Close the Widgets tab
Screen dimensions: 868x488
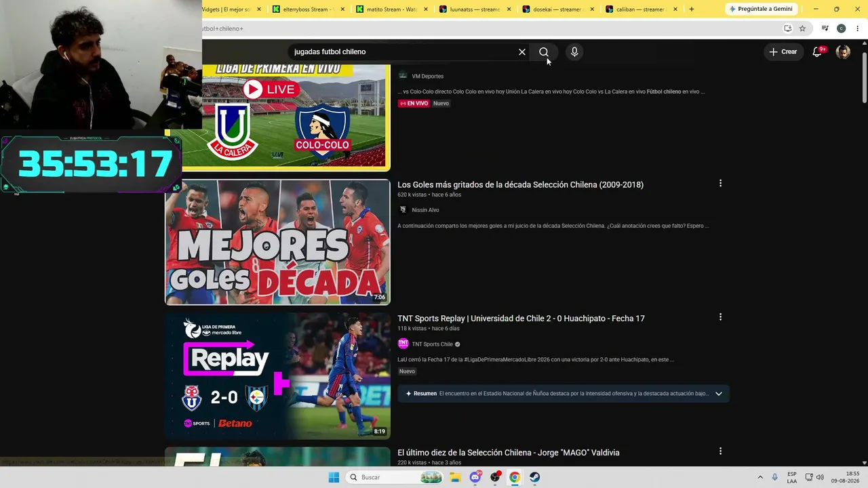pyautogui.click(x=259, y=9)
